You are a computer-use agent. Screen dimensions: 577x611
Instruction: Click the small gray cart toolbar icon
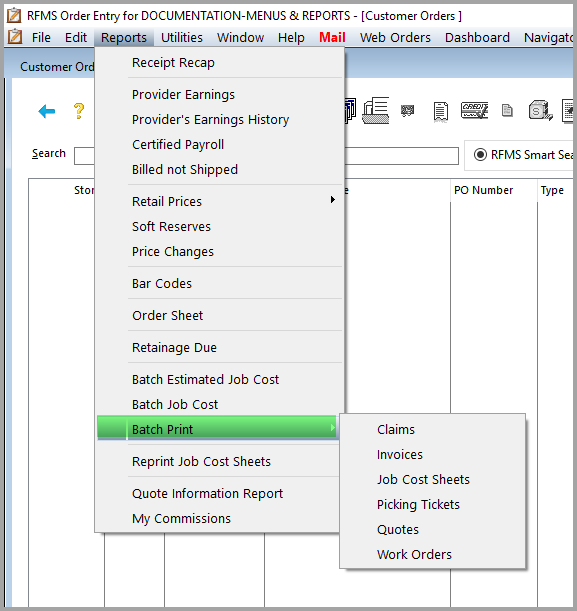pyautogui.click(x=408, y=111)
